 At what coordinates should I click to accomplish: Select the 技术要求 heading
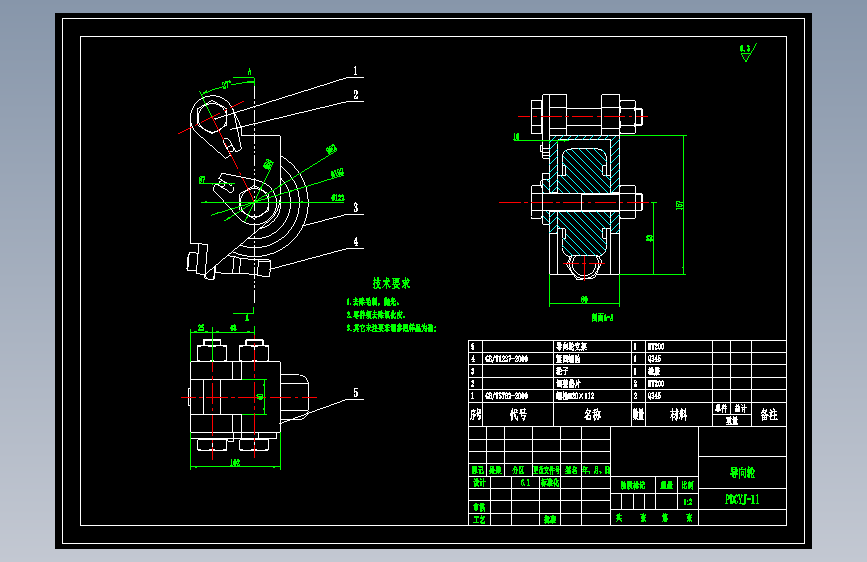coord(391,283)
